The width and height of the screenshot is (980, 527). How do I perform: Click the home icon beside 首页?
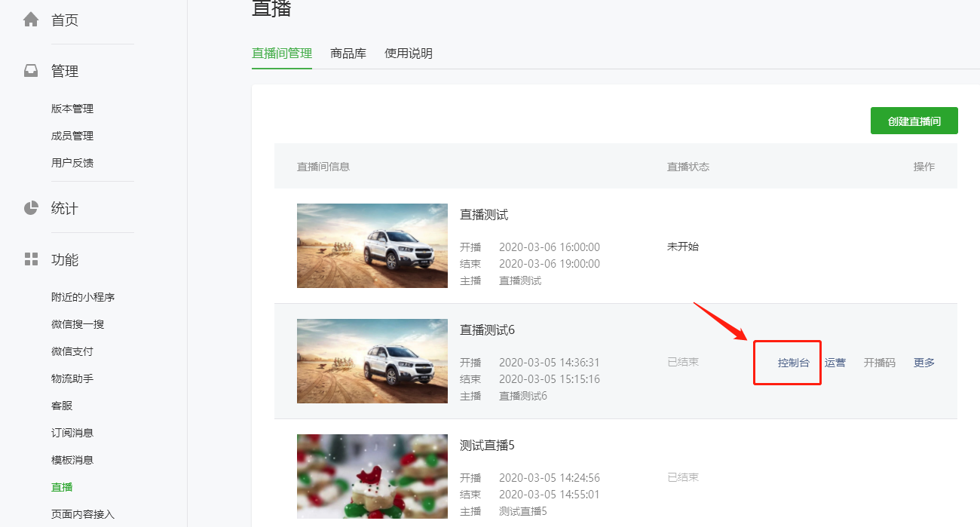click(31, 20)
